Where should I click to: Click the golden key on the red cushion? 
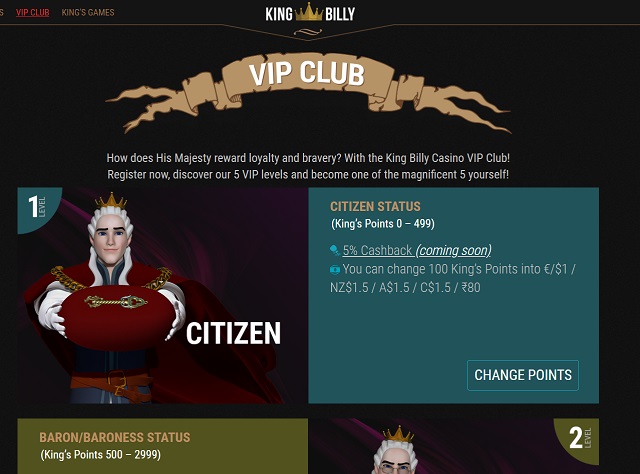tap(116, 302)
